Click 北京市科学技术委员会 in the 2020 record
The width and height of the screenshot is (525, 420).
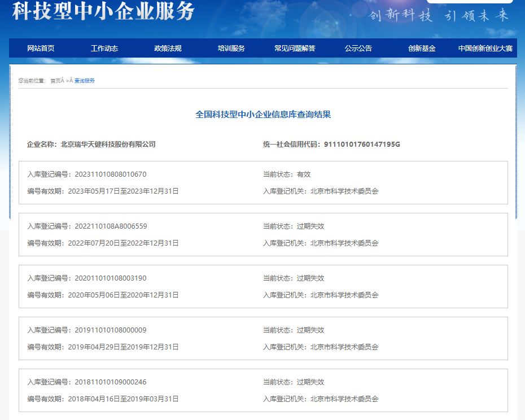[344, 295]
